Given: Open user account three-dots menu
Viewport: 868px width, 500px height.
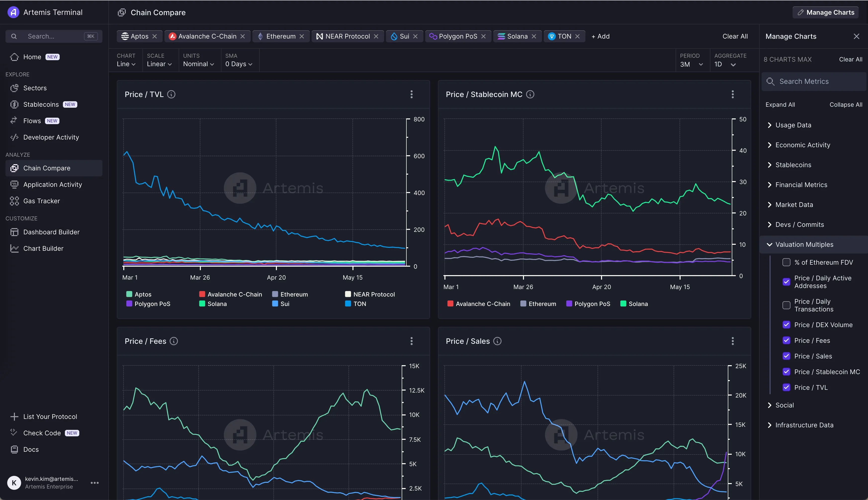Looking at the screenshot, I should [95, 483].
